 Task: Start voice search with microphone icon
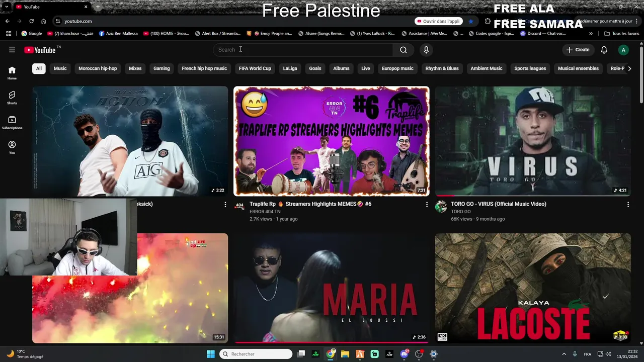point(426,50)
